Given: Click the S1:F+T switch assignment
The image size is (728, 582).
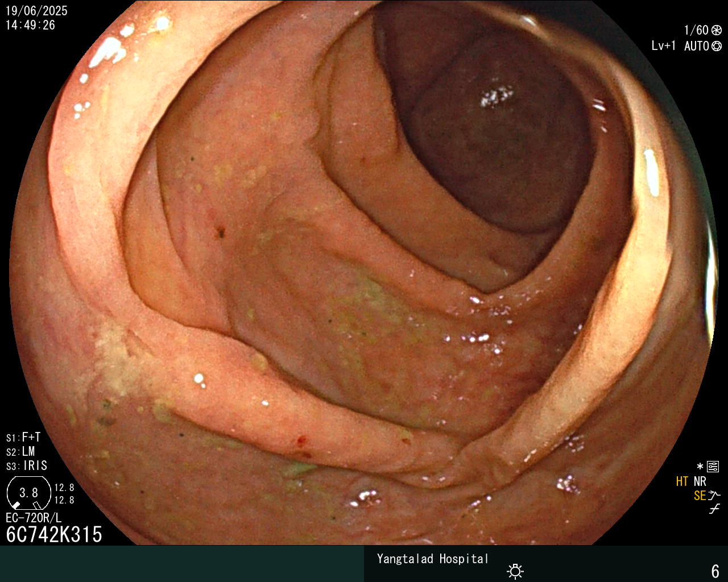Looking at the screenshot, I should 23,437.
